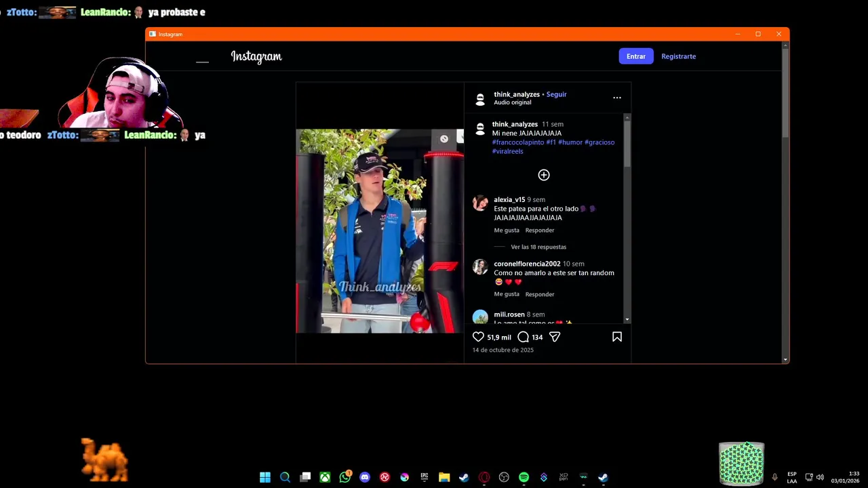
Task: Load more comments with the plus circle
Action: coord(544,175)
